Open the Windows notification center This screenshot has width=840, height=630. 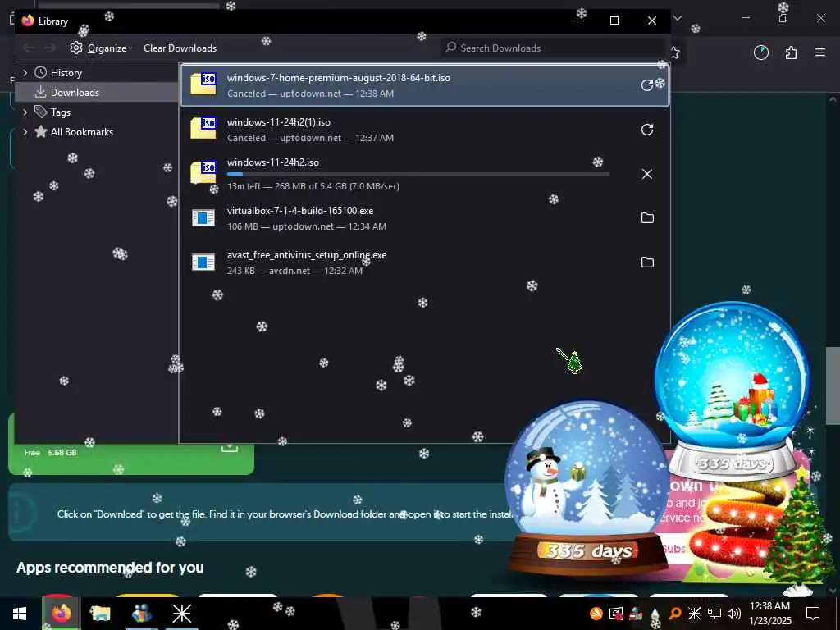click(813, 614)
